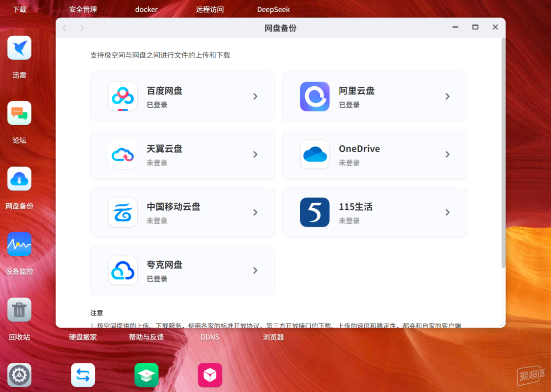This screenshot has height=392, width=551.
Task: Expand the 115生活 entry chevron arrow
Action: click(447, 212)
